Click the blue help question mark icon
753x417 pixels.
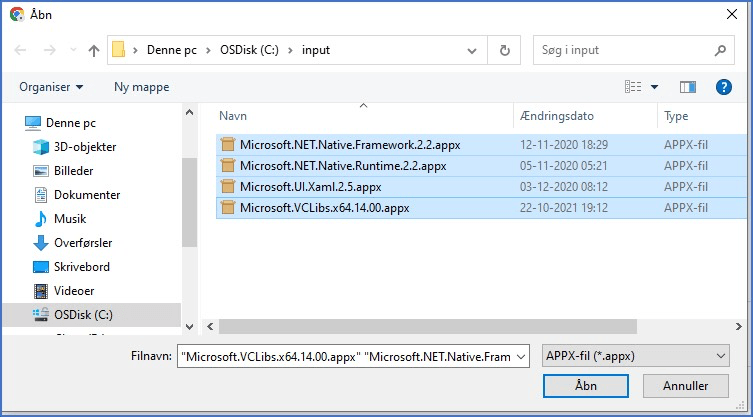724,87
